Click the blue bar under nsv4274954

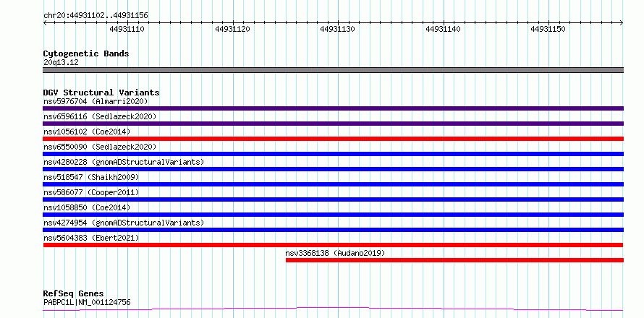pyautogui.click(x=333, y=230)
